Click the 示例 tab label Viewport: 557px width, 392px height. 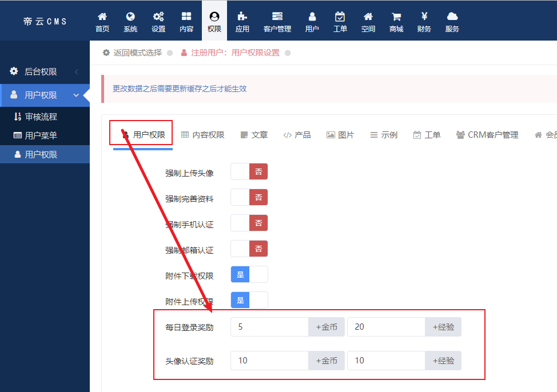tap(389, 135)
